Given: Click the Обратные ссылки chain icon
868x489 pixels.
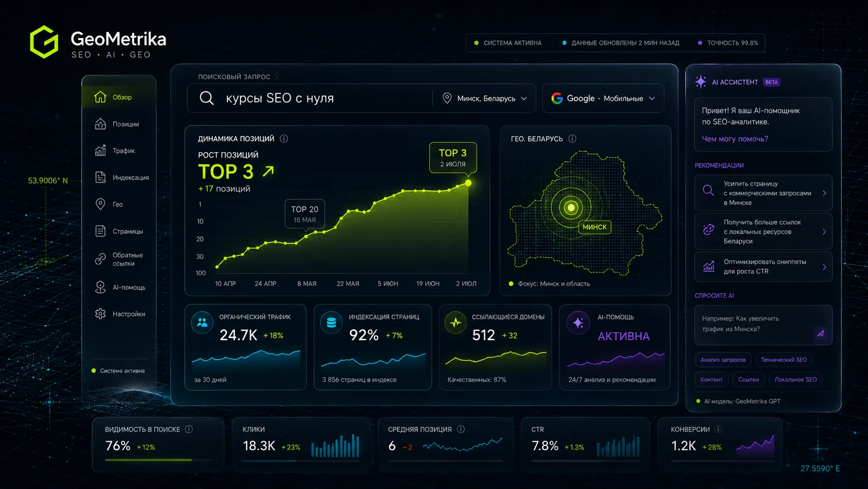Looking at the screenshot, I should tap(100, 259).
